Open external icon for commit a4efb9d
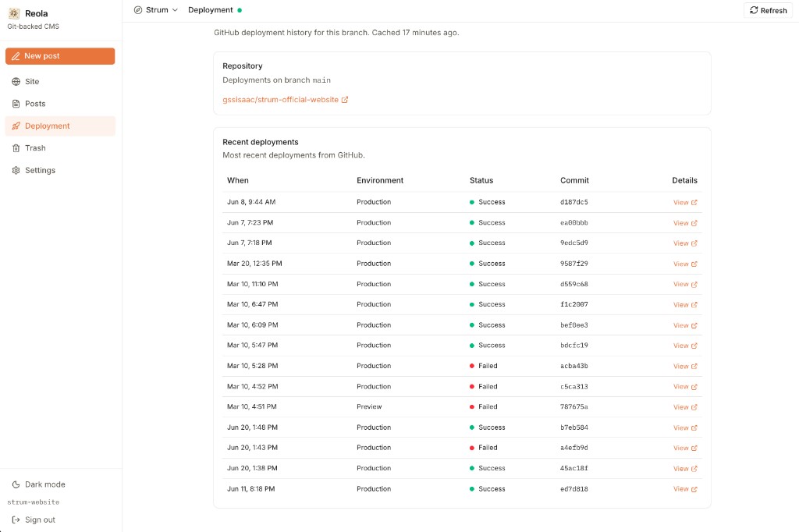 pos(694,449)
